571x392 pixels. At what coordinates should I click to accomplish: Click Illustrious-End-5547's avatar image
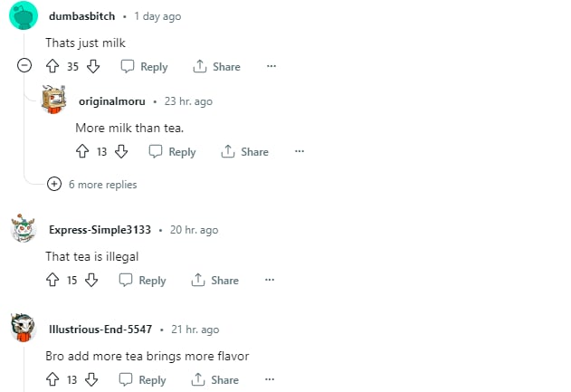[24, 328]
